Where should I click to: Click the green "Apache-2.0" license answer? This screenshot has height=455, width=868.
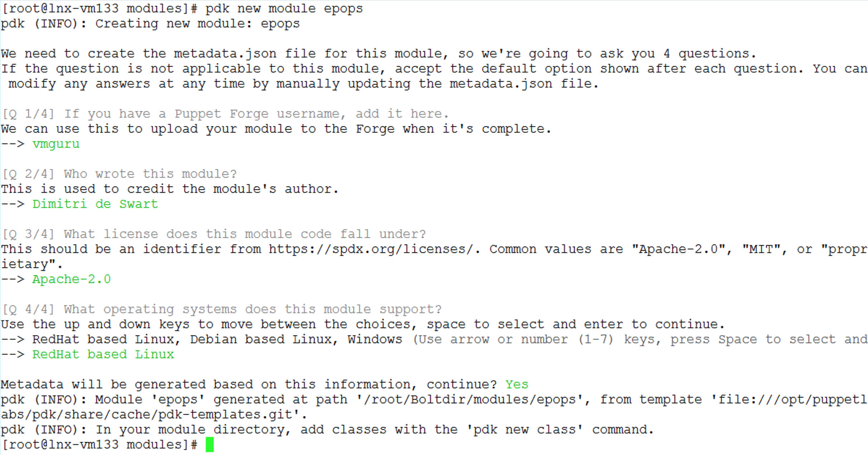[x=71, y=279]
